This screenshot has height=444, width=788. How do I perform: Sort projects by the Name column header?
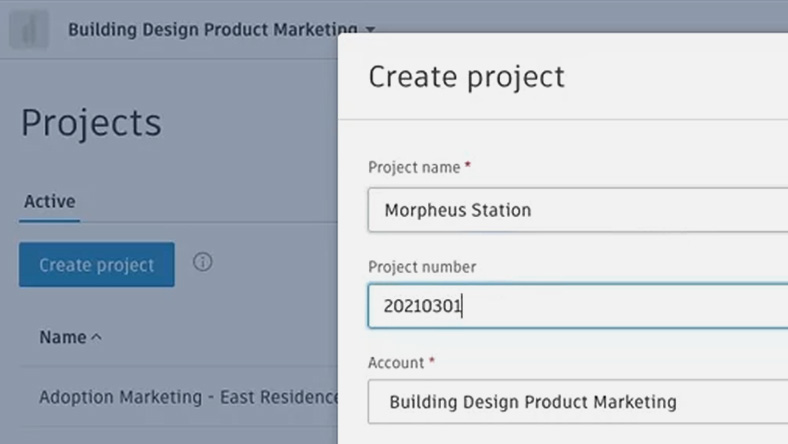click(x=63, y=338)
